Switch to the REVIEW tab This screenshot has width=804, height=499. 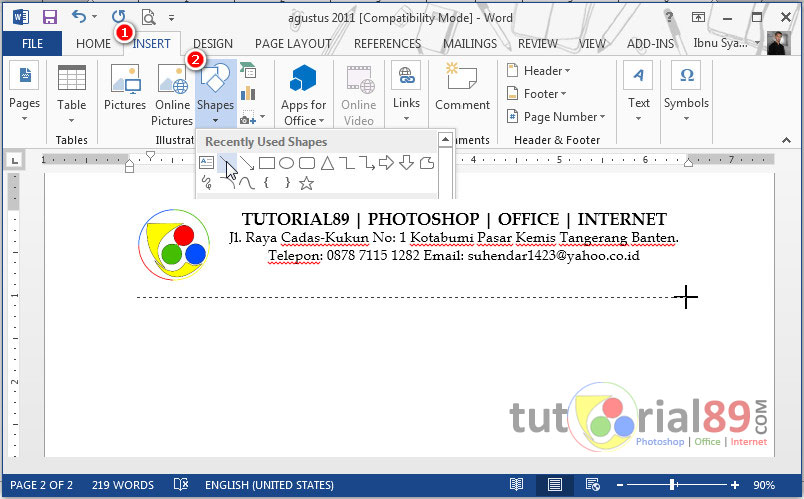click(x=537, y=44)
